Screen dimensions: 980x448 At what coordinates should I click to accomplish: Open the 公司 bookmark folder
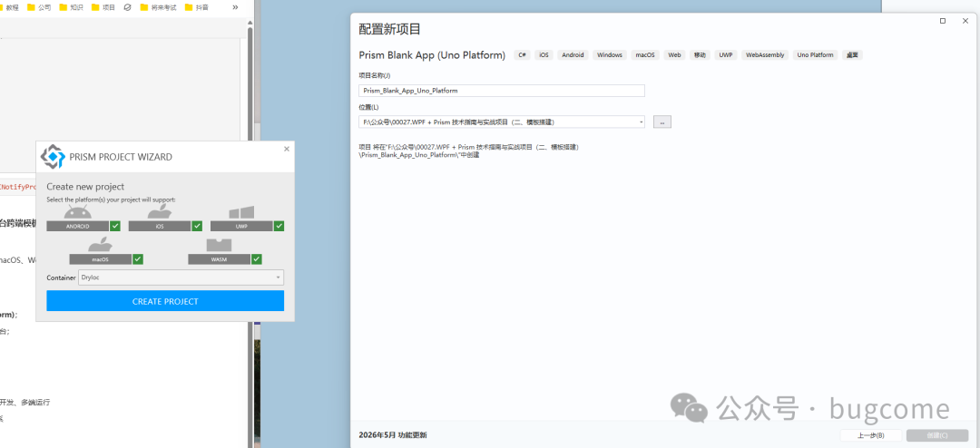[x=39, y=7]
